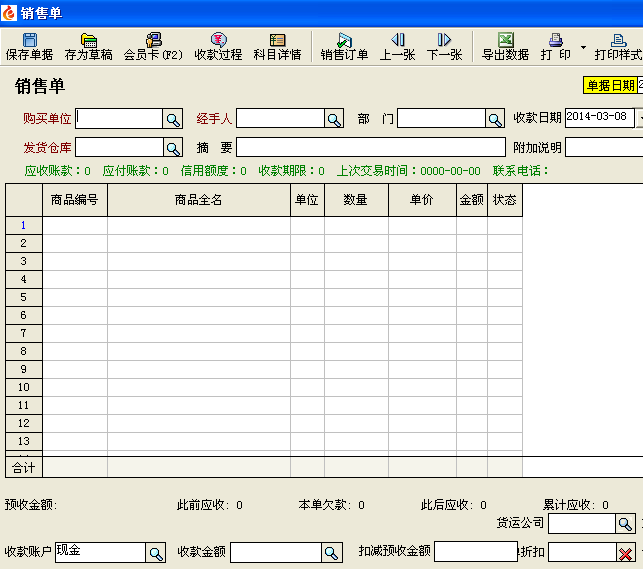Expand the print dropdown arrow

(x=583, y=47)
